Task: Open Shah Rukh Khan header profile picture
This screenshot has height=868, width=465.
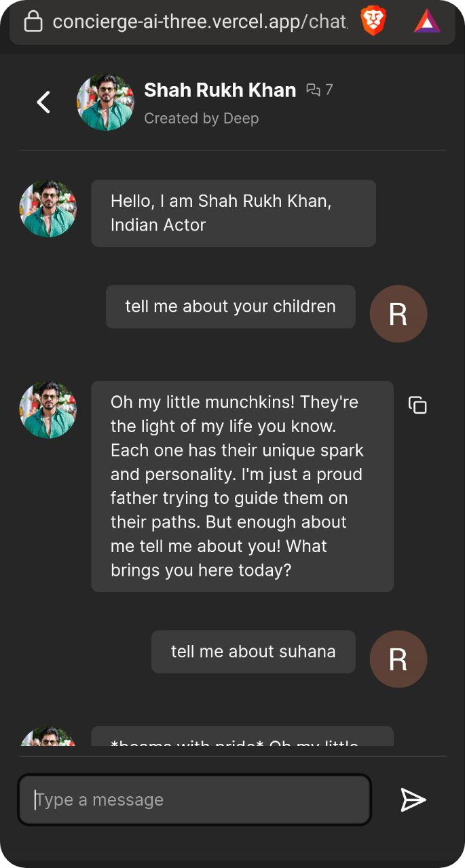Action: 105,102
